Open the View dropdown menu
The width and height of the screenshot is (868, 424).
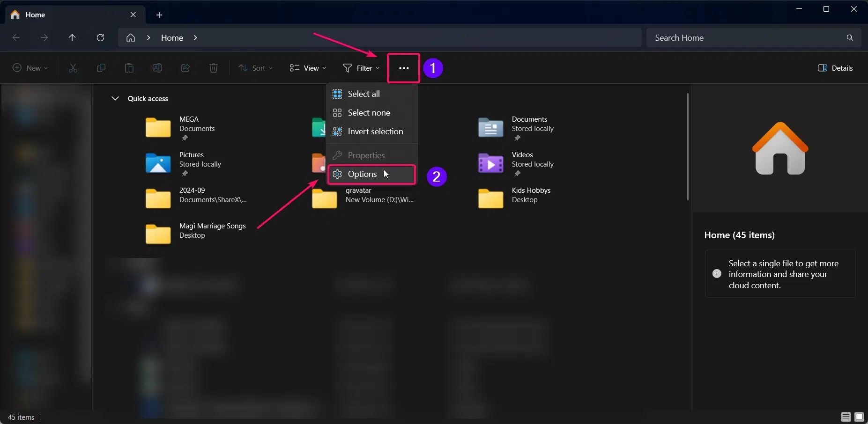308,68
